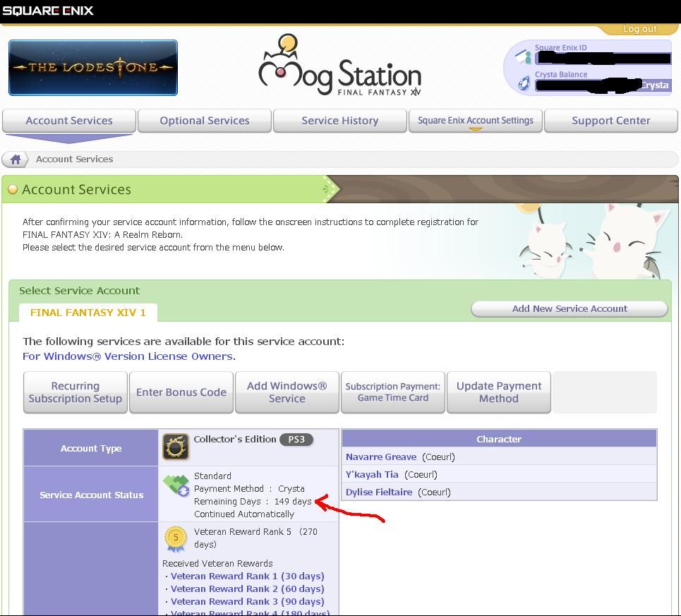Open The Lodestone banner

pos(93,67)
